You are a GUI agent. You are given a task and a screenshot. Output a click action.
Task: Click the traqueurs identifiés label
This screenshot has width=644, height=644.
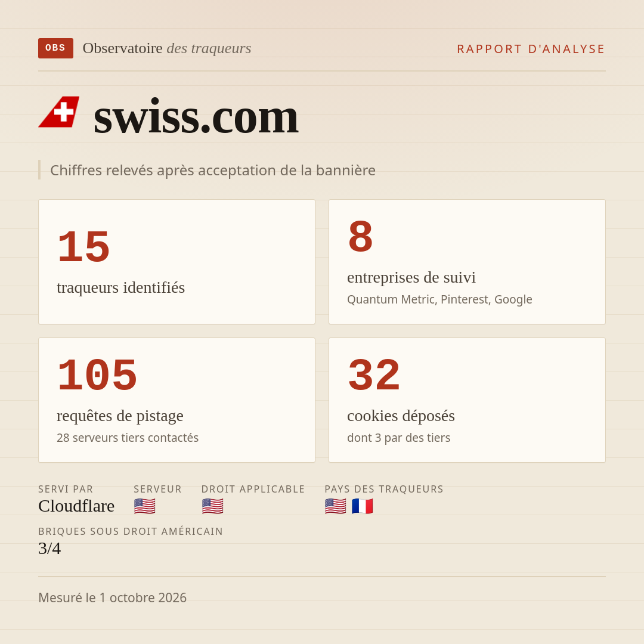pos(120,287)
